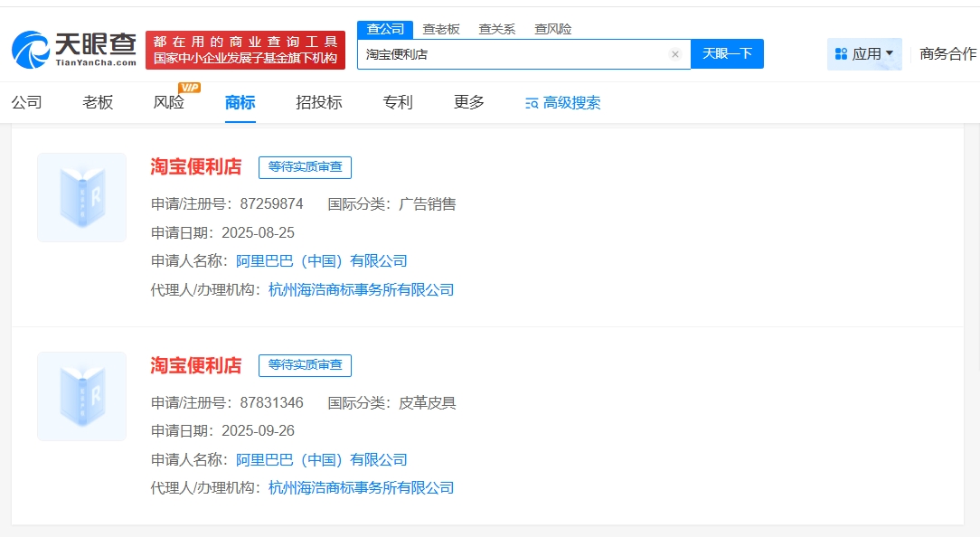This screenshot has height=537, width=980.
Task: Expand the 更多 menu
Action: (469, 102)
